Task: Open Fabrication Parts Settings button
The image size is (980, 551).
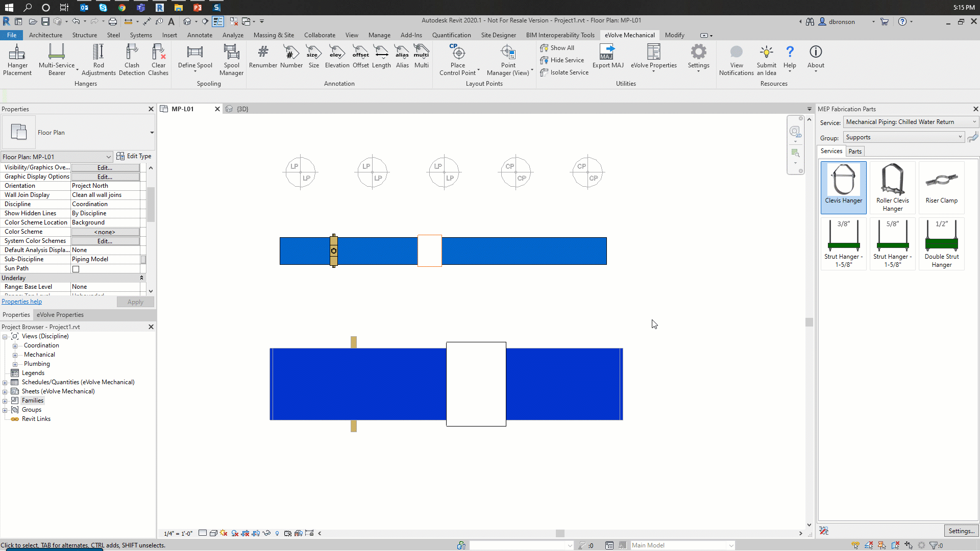Action: tap(961, 531)
